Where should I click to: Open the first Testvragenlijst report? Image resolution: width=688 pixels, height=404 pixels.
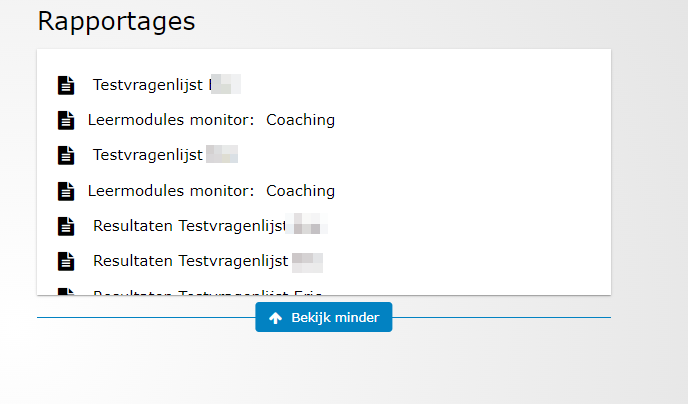click(150, 85)
